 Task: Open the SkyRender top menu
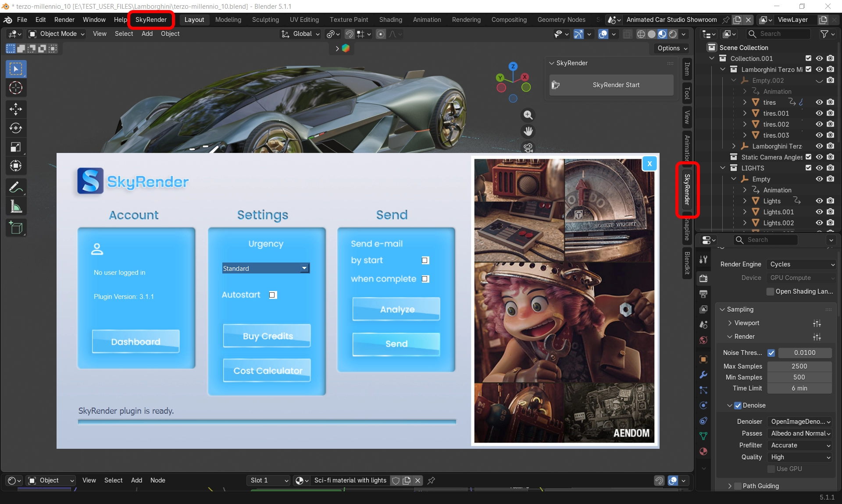151,20
